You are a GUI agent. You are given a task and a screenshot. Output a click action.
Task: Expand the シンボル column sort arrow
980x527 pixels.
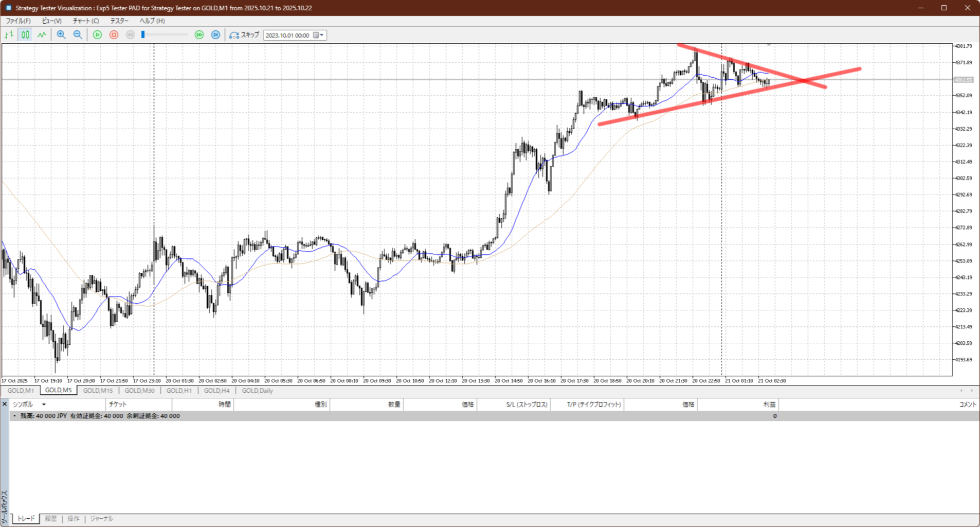pos(44,405)
